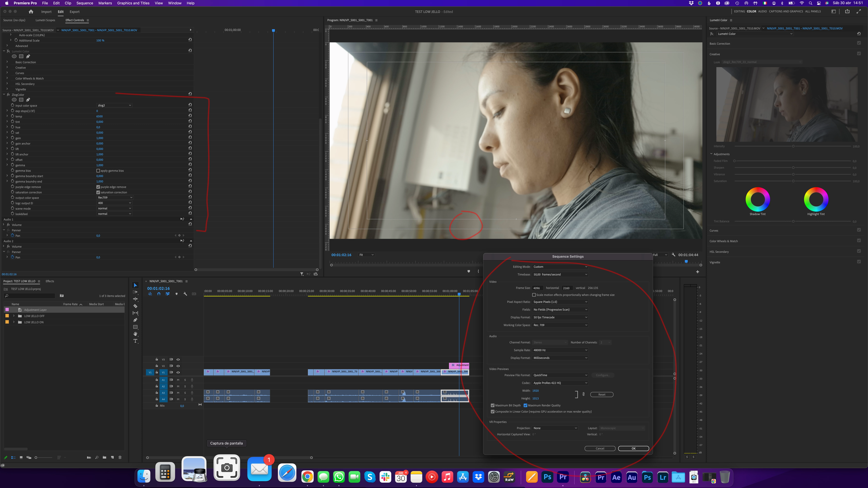Open the Sequence menu
This screenshot has height=488, width=868.
(85, 3)
